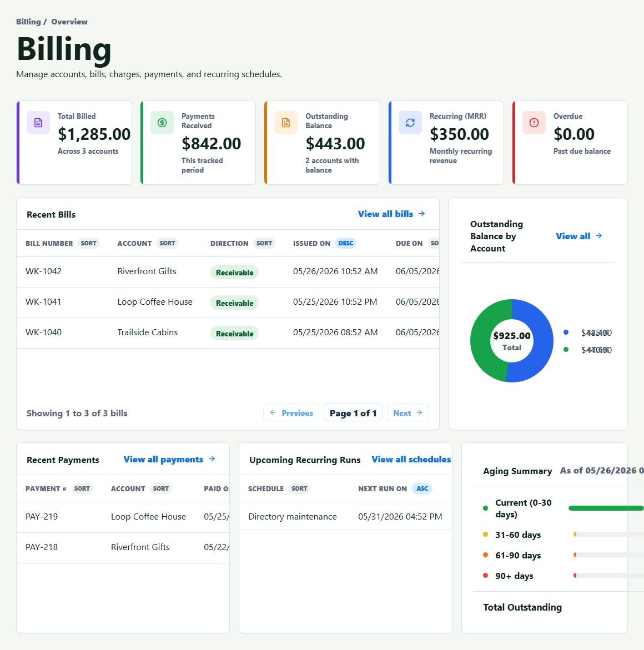
Task: Sort bills by Bill Number
Action: 88,243
